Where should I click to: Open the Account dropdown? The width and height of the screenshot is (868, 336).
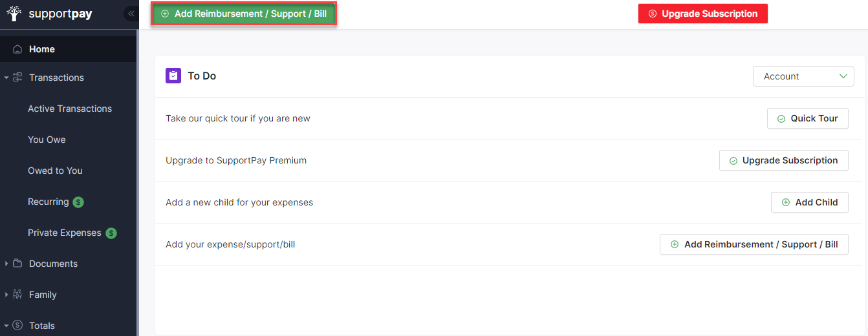tap(803, 76)
